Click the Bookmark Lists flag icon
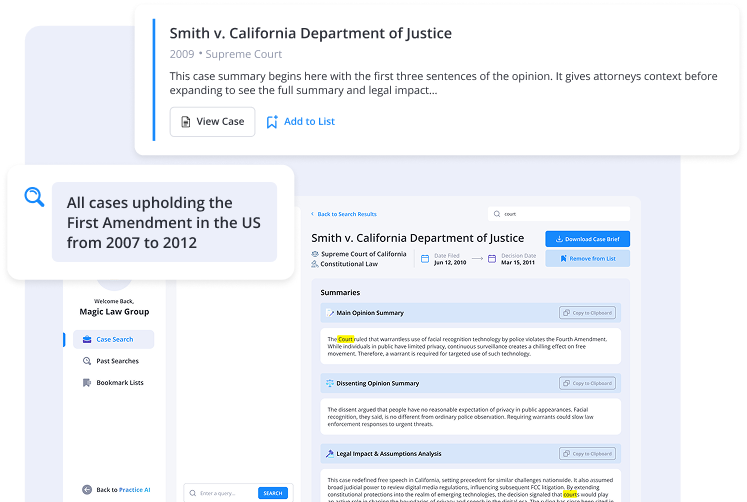This screenshot has width=747, height=502. [87, 383]
